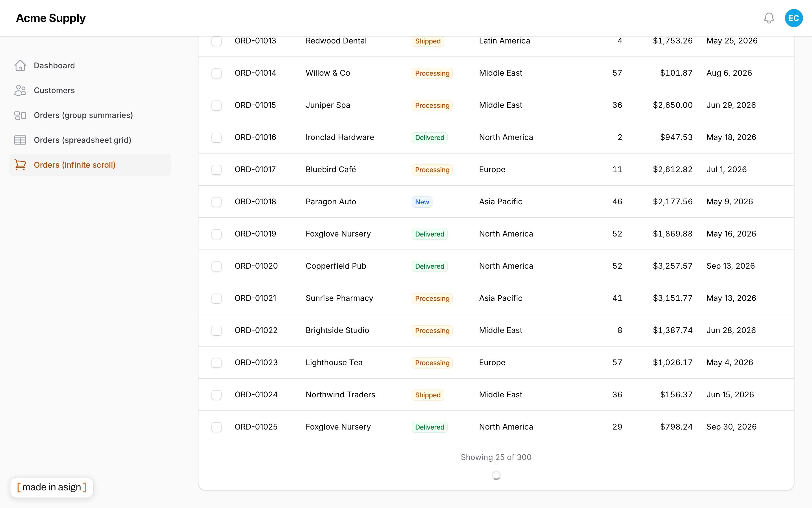Open Orders (group summaries) page
Image resolution: width=812 pixels, height=508 pixels.
click(x=90, y=115)
